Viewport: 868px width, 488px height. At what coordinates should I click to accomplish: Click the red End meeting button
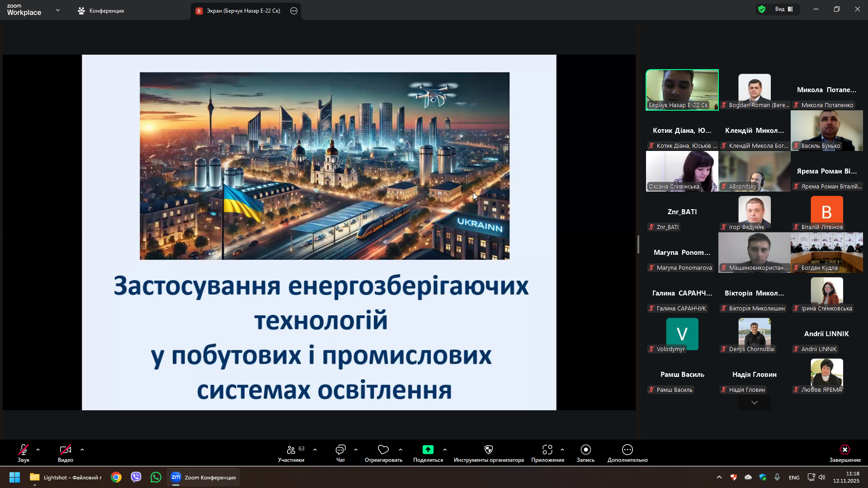point(844,450)
